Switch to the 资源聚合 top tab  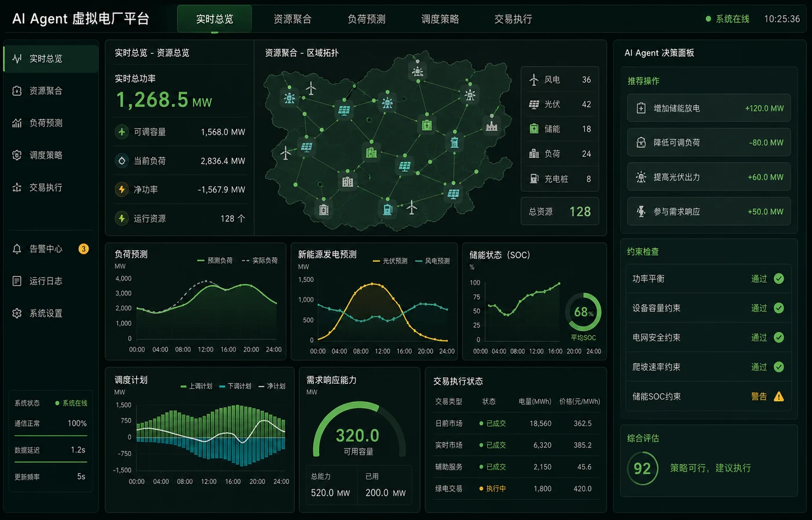pyautogui.click(x=292, y=19)
